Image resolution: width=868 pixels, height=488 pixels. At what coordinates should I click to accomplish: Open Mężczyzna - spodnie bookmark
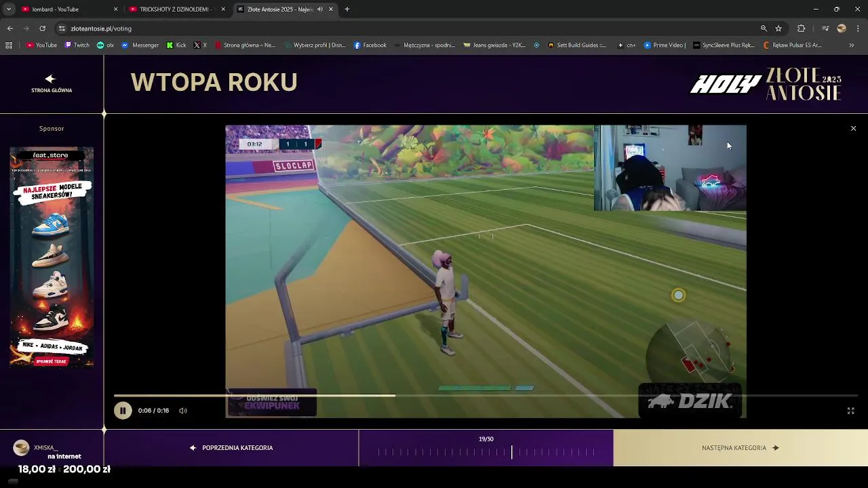(425, 45)
